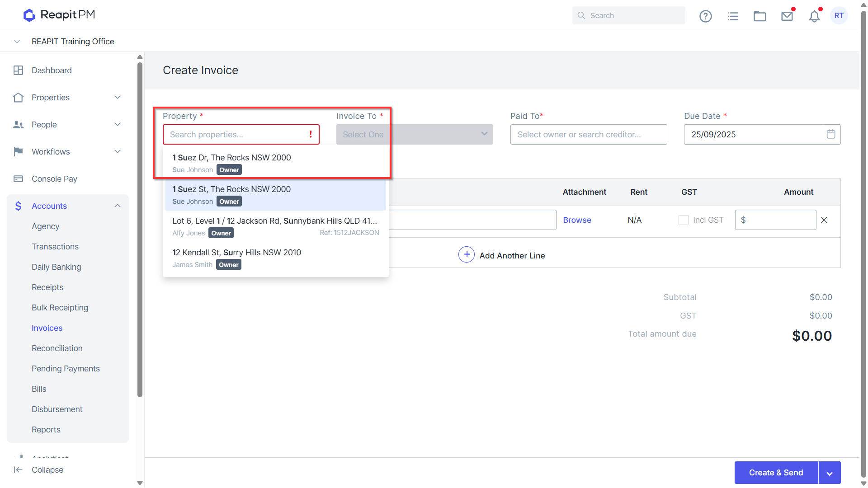Click the plus icon to add line
Viewport: 868px width, 488px height.
coord(467,255)
